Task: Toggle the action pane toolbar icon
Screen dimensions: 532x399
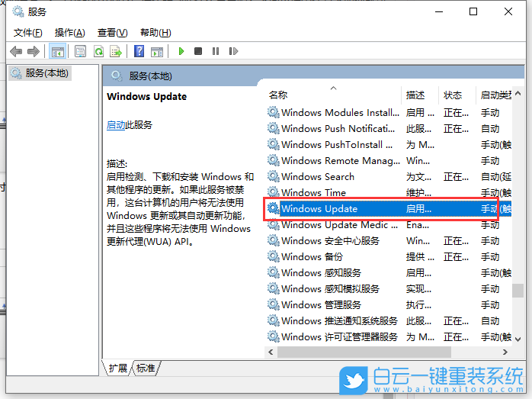Action: (x=157, y=52)
